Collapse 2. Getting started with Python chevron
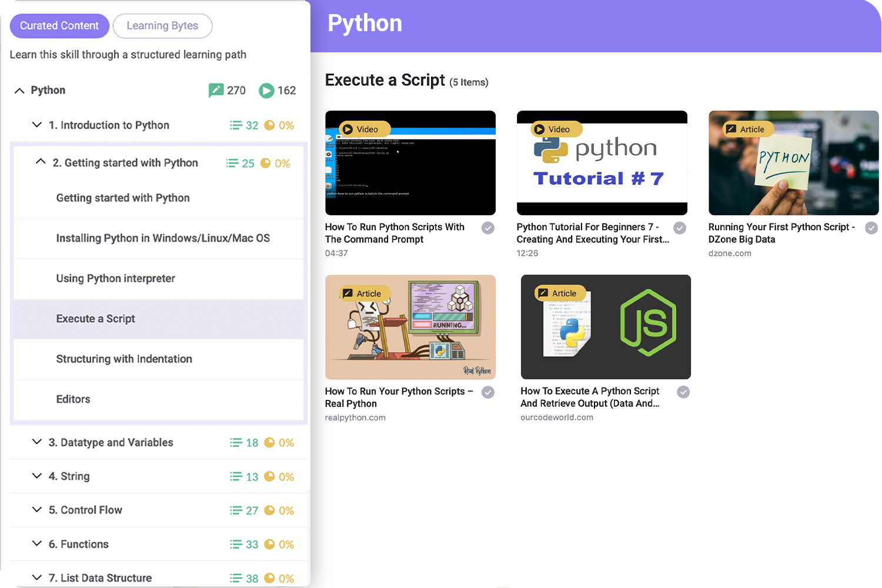 [x=41, y=162]
